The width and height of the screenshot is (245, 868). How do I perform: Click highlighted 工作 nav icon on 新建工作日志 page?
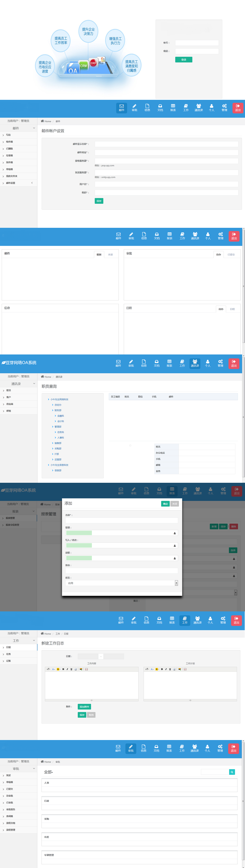[x=185, y=620]
